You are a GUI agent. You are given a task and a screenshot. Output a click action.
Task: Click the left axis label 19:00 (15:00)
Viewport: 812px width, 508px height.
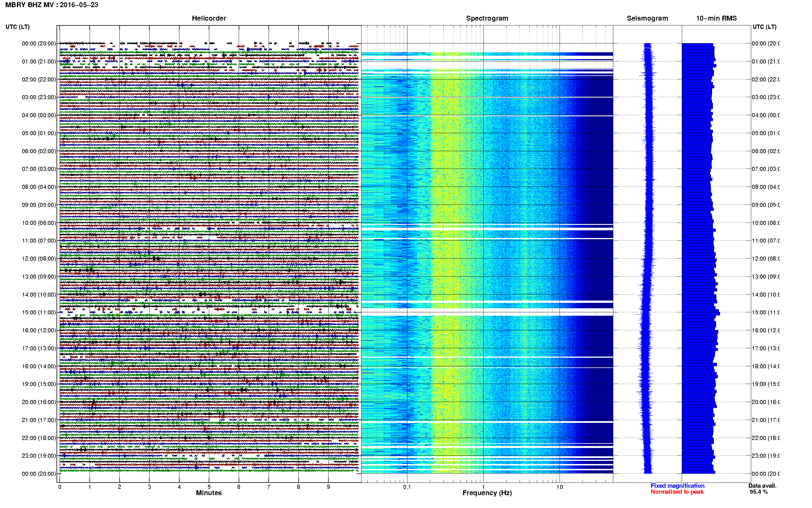point(39,384)
